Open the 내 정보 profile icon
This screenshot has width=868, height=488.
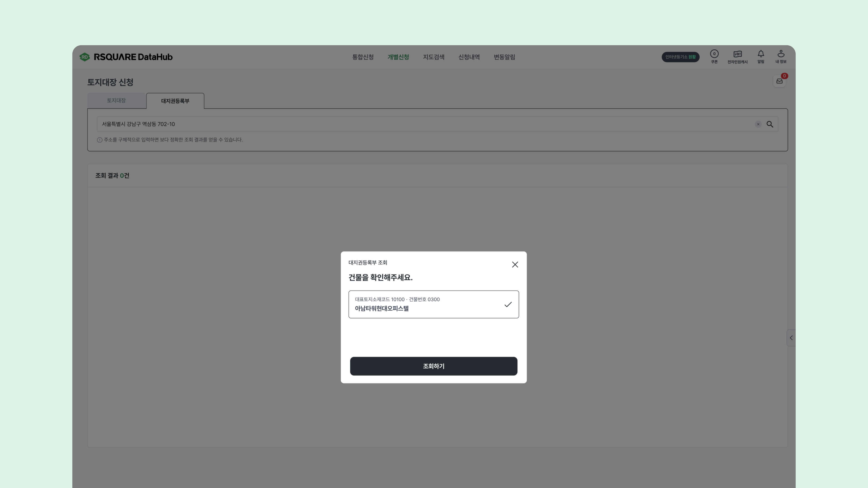click(781, 56)
